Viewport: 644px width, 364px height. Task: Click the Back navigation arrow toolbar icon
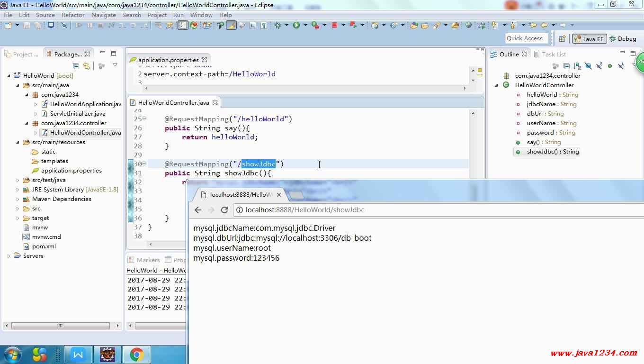pos(544,25)
